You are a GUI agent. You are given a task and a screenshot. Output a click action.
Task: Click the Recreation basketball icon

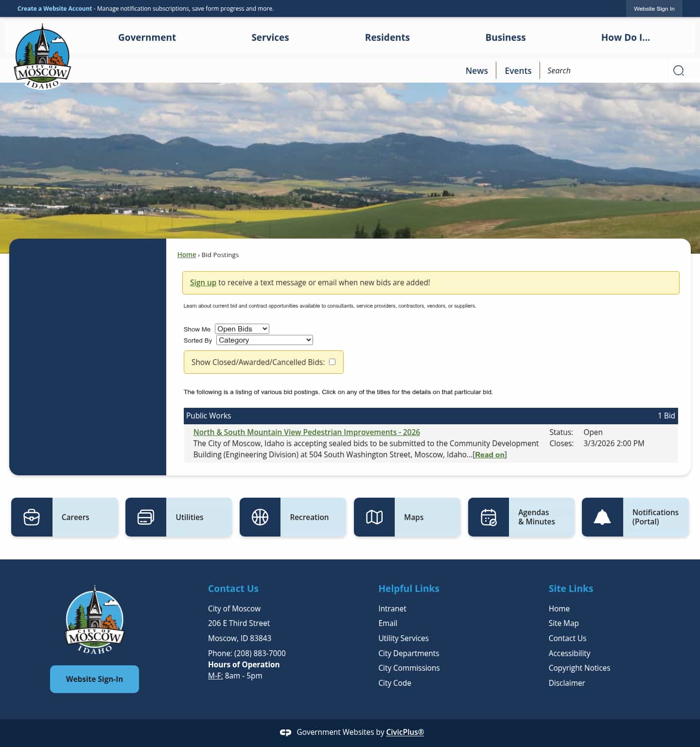tap(260, 517)
